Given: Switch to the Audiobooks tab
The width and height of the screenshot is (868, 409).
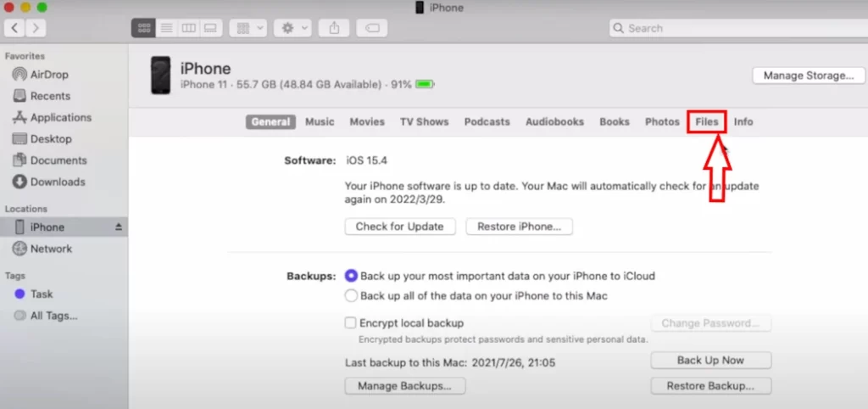Looking at the screenshot, I should 554,122.
